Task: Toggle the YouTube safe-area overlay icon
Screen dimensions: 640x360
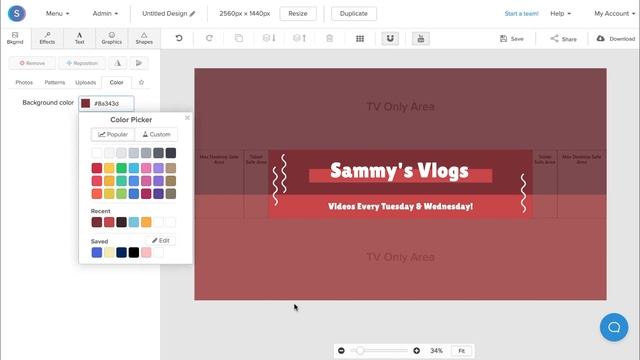Action: pyautogui.click(x=421, y=38)
